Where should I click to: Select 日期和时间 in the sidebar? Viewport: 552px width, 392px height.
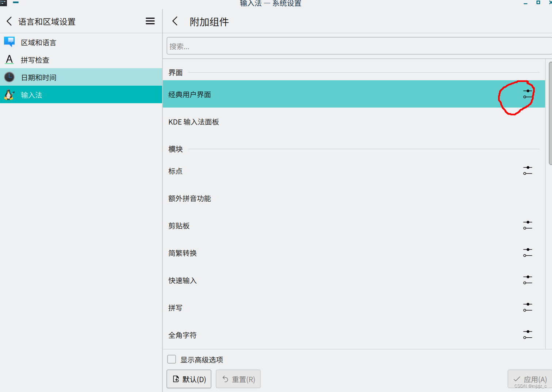click(x=81, y=77)
